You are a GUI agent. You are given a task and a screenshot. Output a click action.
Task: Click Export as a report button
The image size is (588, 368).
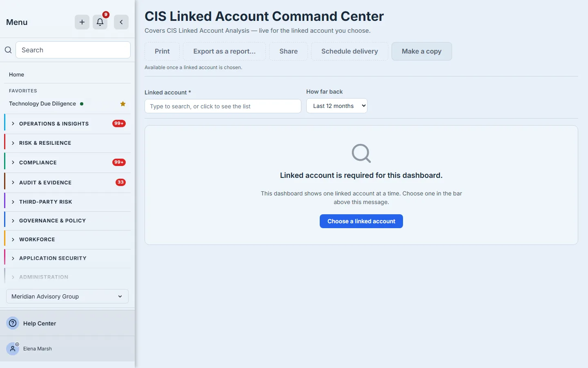(224, 51)
